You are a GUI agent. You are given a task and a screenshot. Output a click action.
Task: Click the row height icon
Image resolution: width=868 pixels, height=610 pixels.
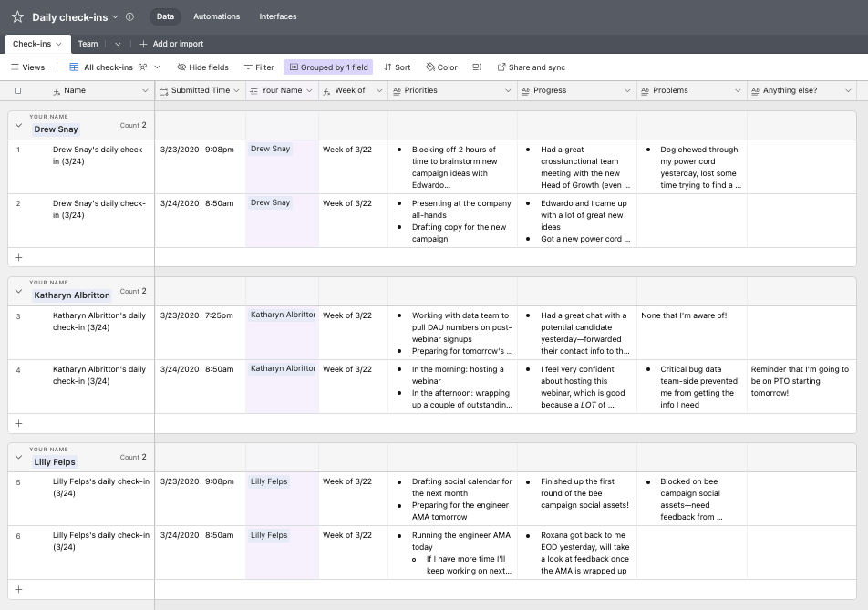477,67
